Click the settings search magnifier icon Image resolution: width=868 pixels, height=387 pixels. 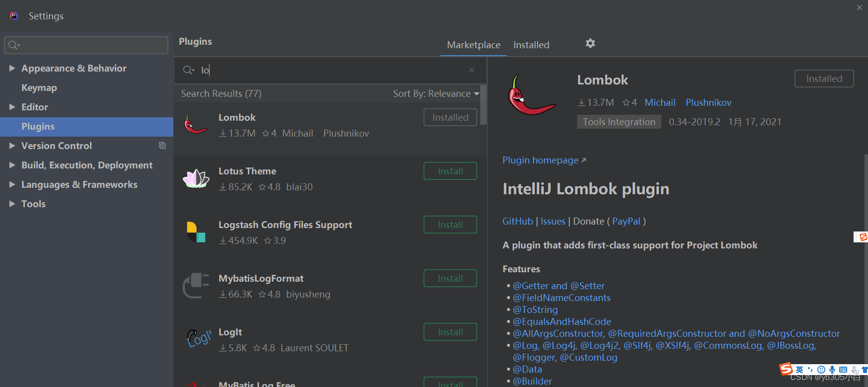pos(14,45)
